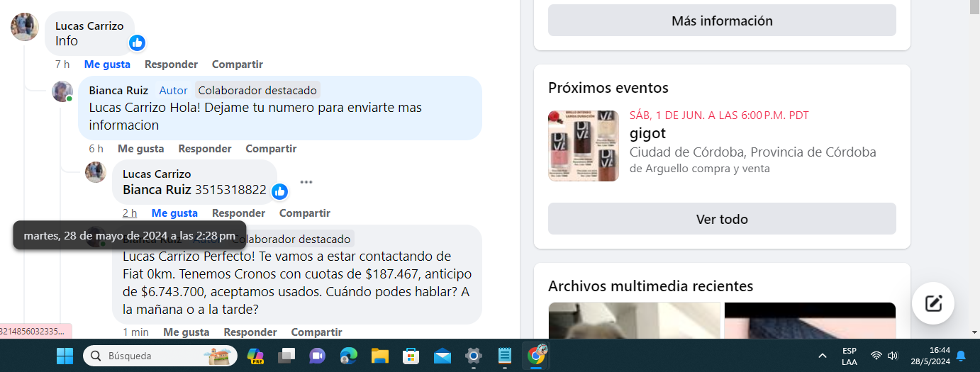
Task: Click the 7 h timestamp on the Info comment
Action: pos(62,64)
